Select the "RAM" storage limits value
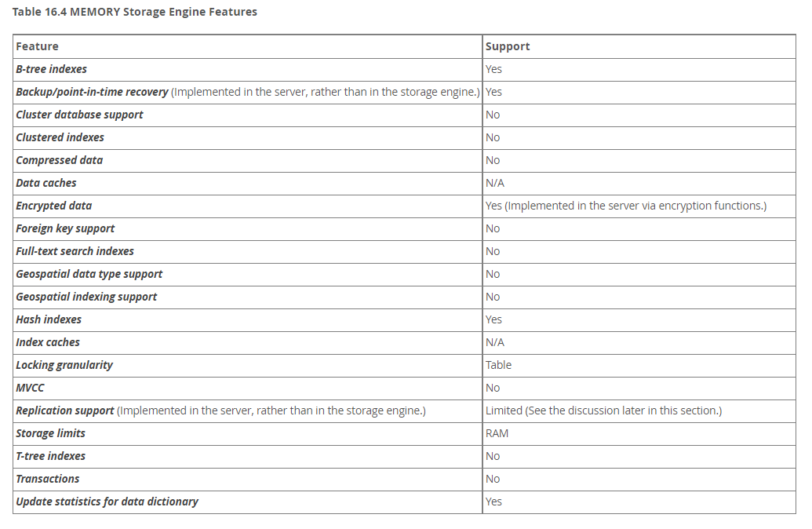Screen dimensions: 812x529 pyautogui.click(x=497, y=433)
